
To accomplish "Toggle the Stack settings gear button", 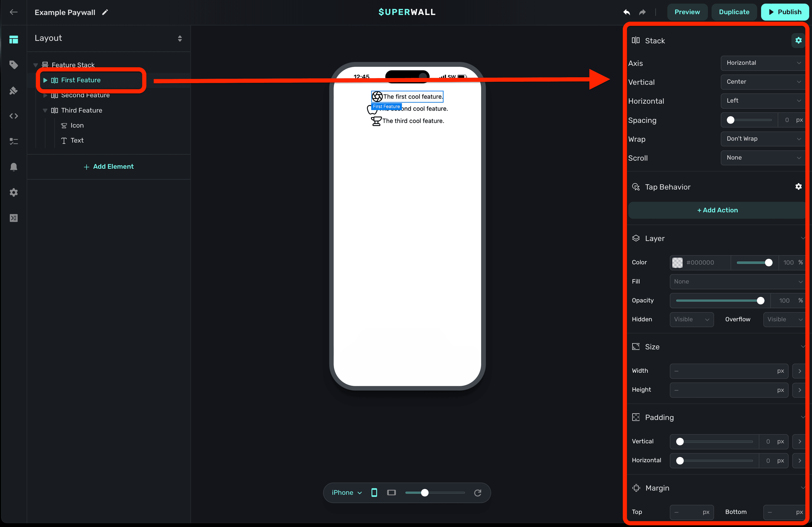I will [798, 41].
